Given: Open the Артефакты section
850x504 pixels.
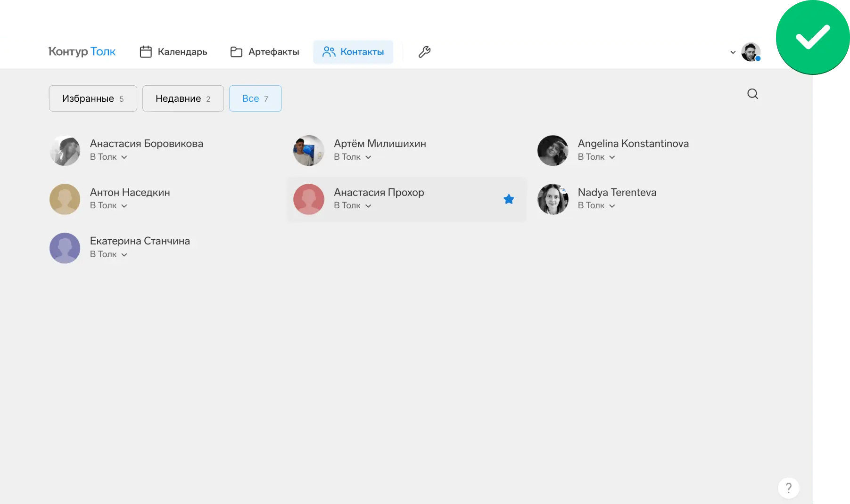Looking at the screenshot, I should [264, 52].
